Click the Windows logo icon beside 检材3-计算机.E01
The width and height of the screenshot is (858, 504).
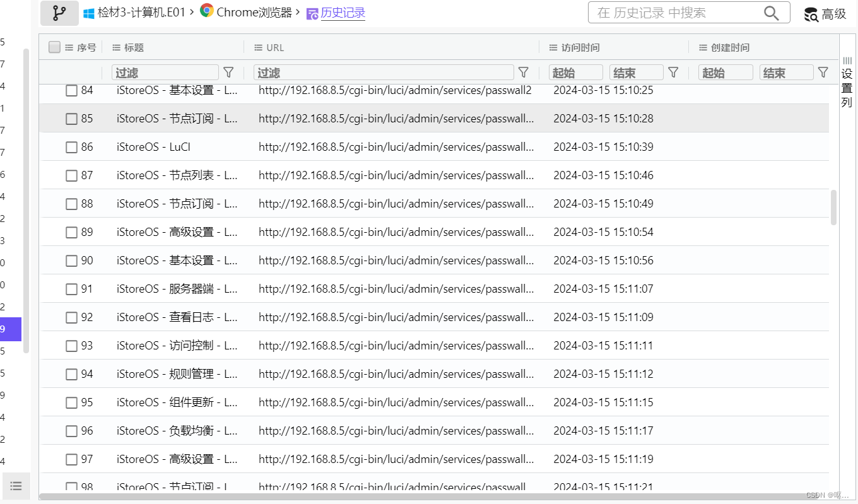pos(88,13)
